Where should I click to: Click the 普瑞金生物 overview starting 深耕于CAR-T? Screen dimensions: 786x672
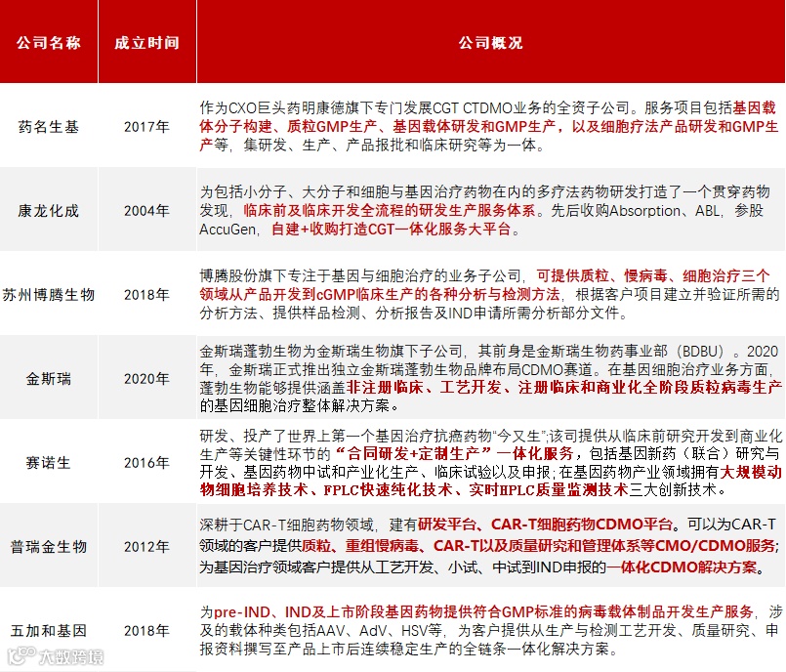(489, 546)
